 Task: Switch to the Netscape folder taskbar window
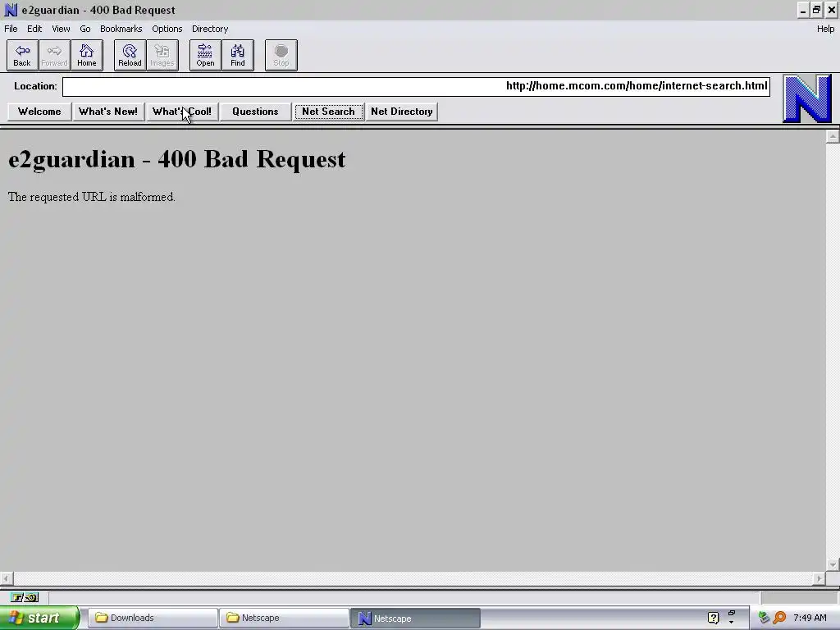(x=284, y=618)
